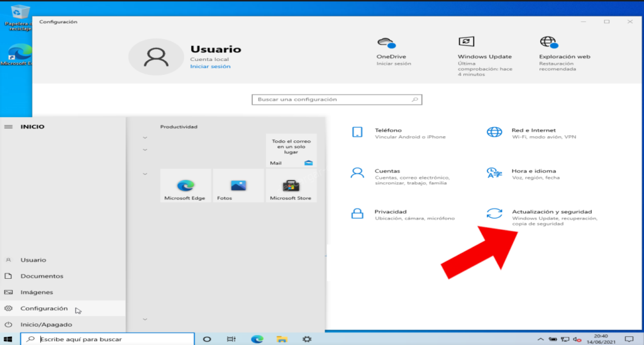
Task: Open the Action Center notifications
Action: click(629, 339)
